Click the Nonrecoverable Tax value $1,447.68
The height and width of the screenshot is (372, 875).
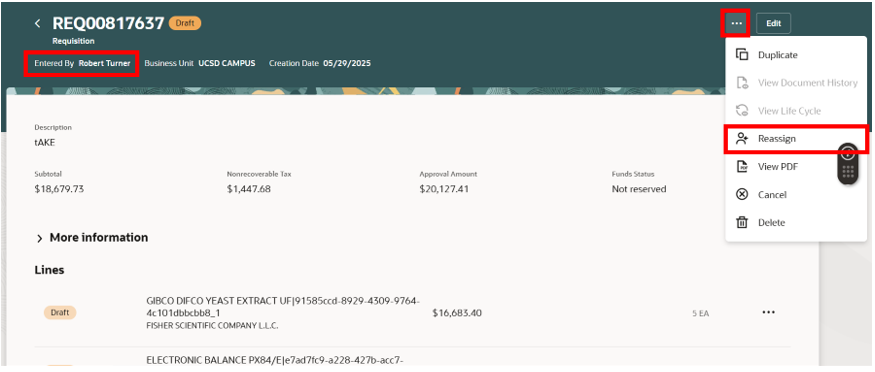(x=249, y=189)
